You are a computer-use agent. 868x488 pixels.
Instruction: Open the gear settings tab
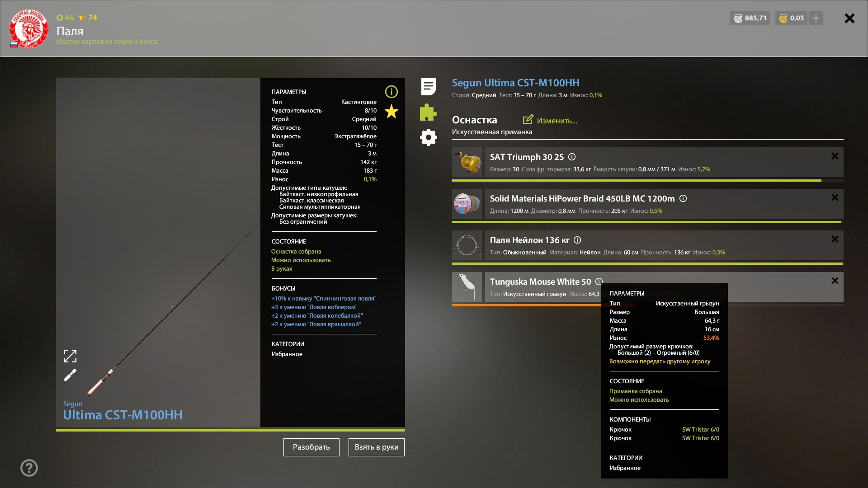point(428,137)
